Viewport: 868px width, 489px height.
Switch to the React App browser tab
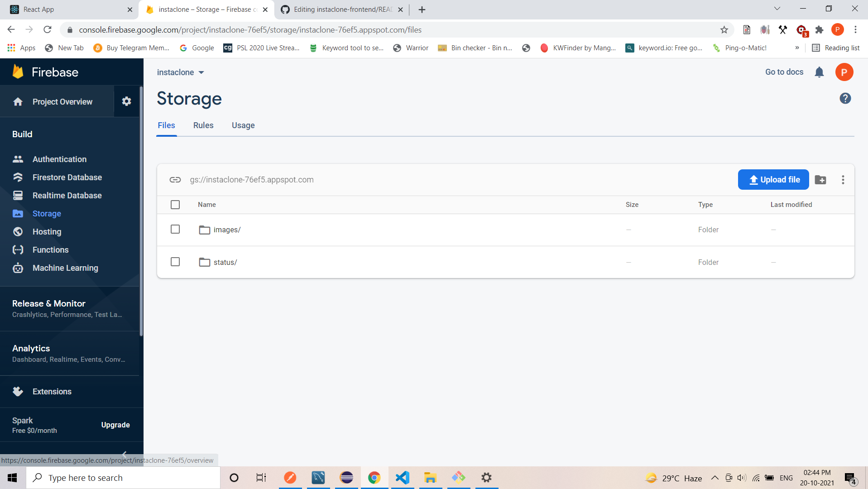[x=70, y=10]
